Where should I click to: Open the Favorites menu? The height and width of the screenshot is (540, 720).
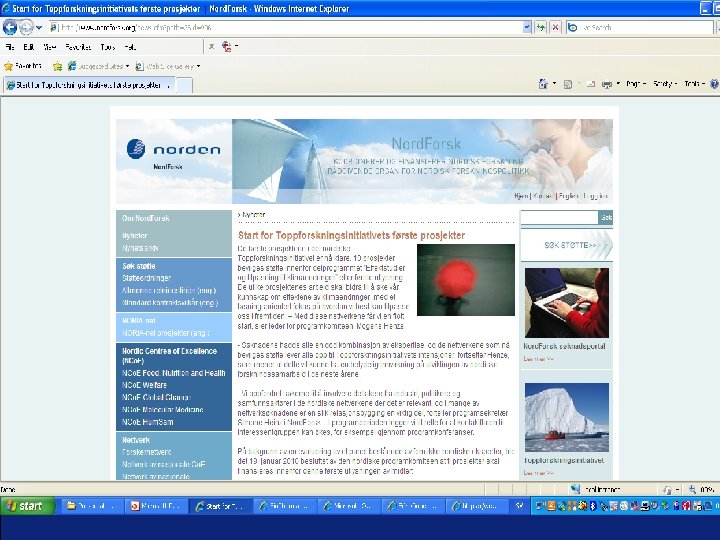(x=78, y=47)
